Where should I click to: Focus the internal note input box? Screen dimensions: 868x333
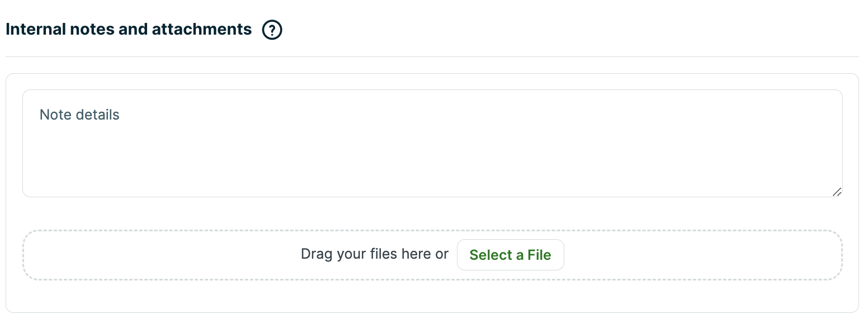point(432,143)
